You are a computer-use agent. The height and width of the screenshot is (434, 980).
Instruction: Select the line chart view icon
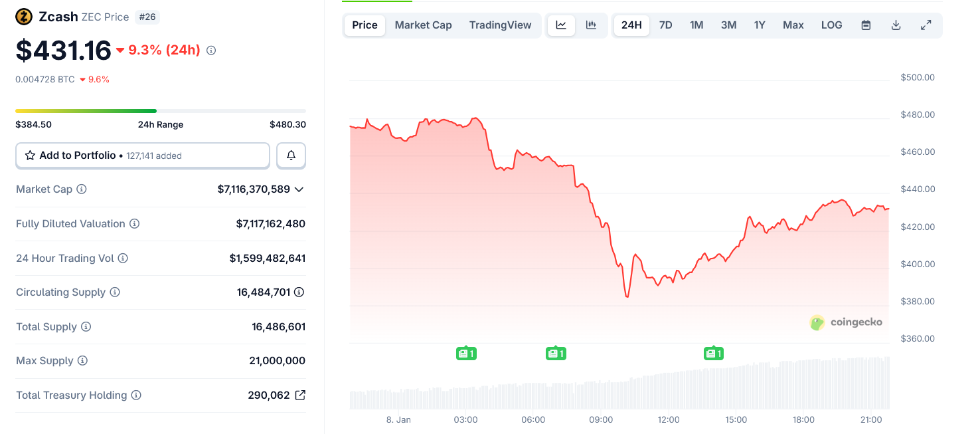click(x=561, y=25)
